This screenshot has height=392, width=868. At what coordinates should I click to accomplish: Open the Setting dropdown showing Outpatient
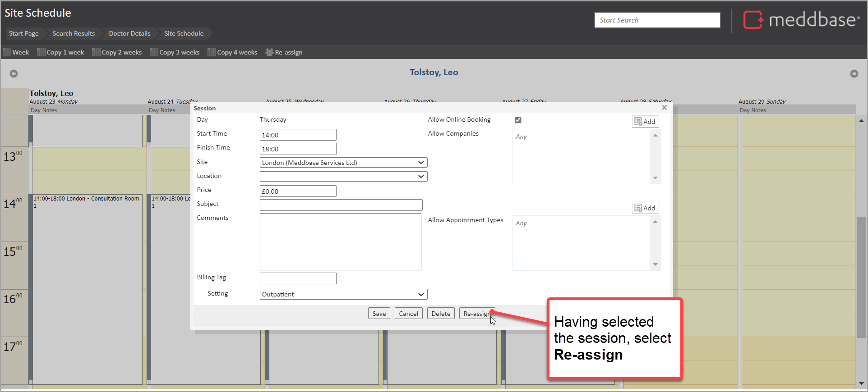tap(343, 294)
